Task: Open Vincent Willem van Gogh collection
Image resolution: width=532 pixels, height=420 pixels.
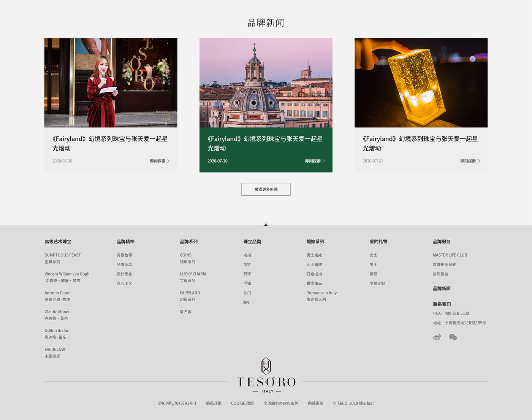Action: pos(67,274)
